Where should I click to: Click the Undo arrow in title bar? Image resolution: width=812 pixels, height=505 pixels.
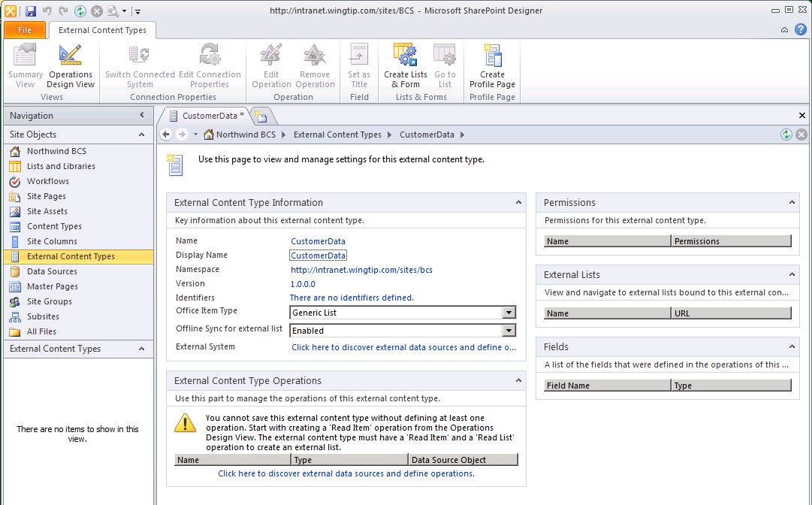point(47,11)
